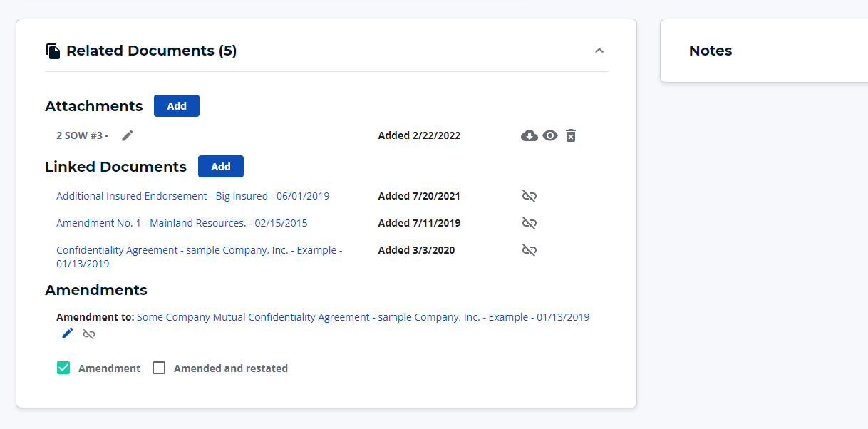Image resolution: width=868 pixels, height=429 pixels.
Task: Check the Amended and restated checkbox
Action: coord(159,368)
